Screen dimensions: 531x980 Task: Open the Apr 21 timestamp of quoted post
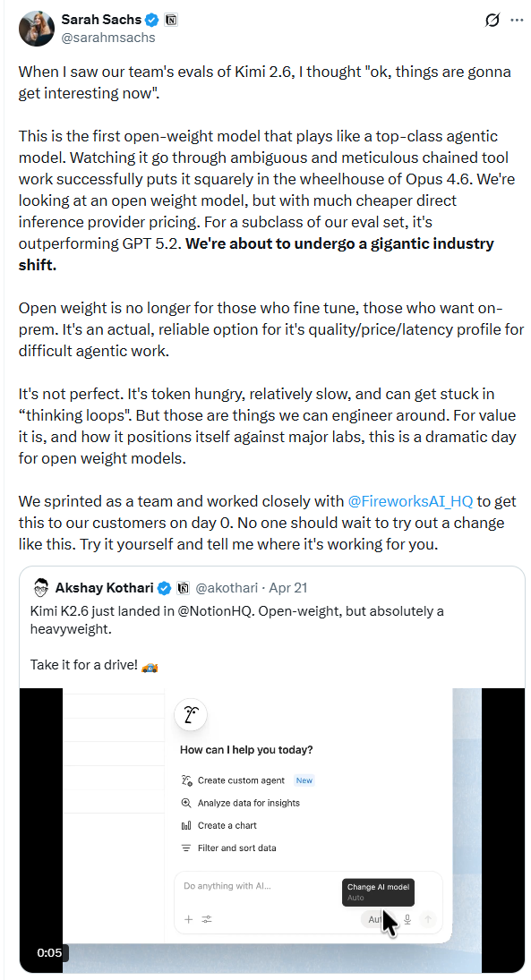[287, 587]
